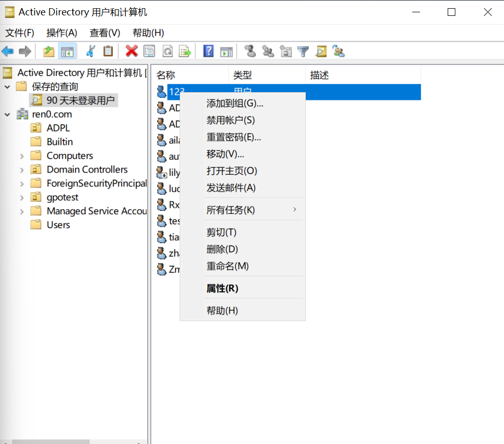Expand the Computers tree node

click(22, 156)
